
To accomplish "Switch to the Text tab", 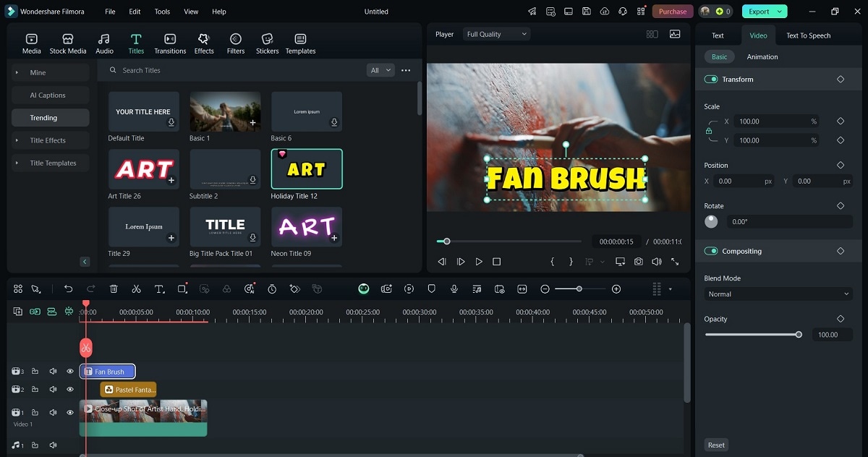I will pos(718,35).
